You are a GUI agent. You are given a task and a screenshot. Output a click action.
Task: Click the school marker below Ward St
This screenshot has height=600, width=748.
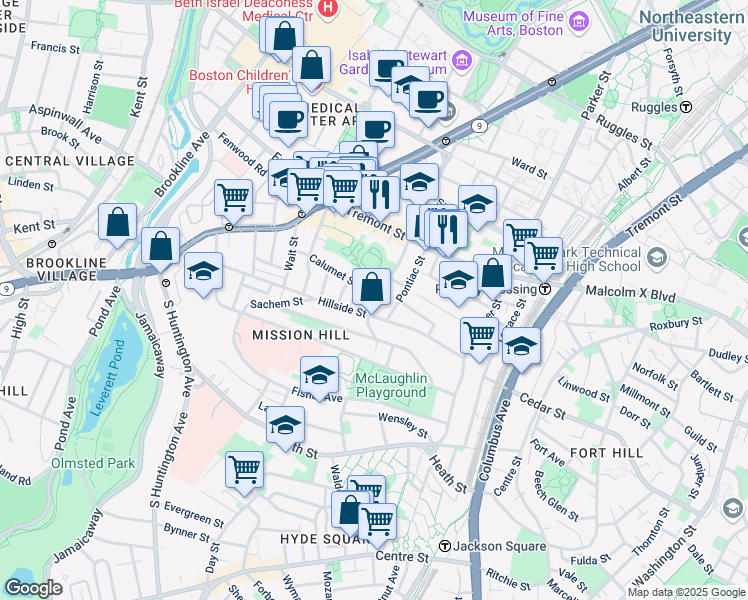tap(477, 205)
